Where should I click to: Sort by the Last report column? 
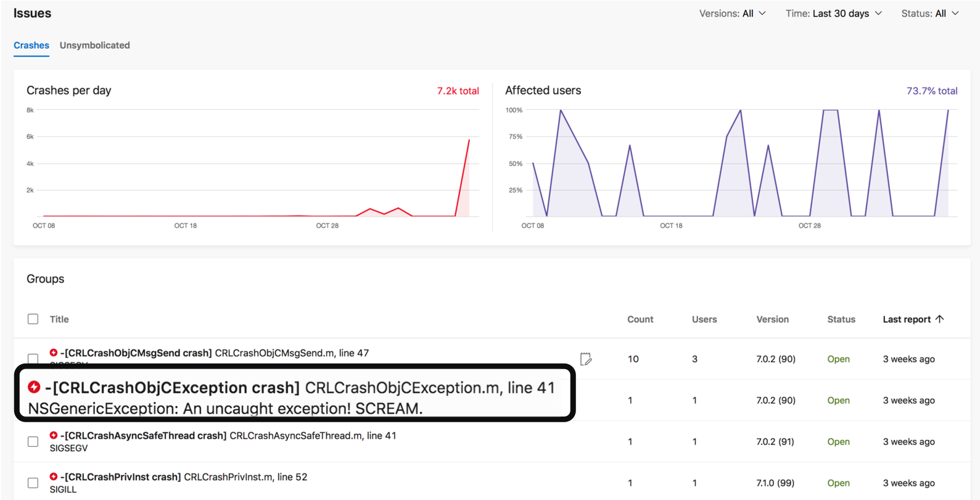pos(907,319)
